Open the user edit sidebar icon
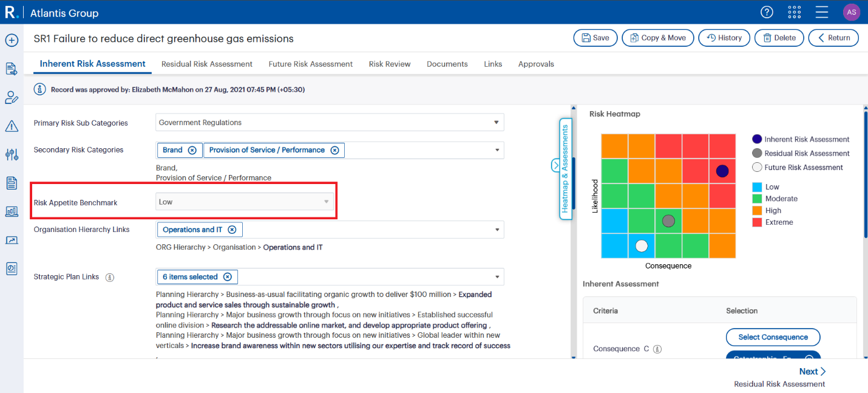Screen dimensions: 868x393 point(12,97)
